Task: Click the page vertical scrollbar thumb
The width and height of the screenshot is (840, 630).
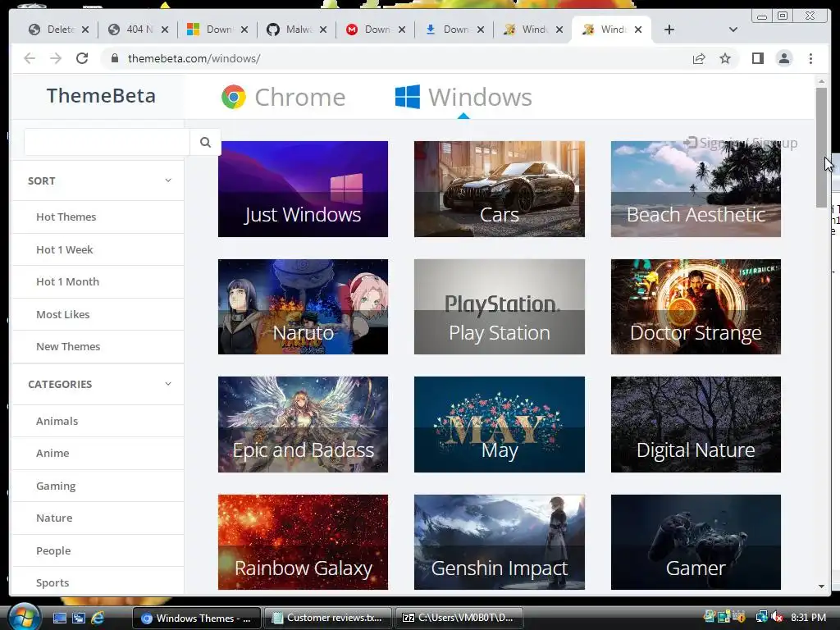Action: coord(821,148)
